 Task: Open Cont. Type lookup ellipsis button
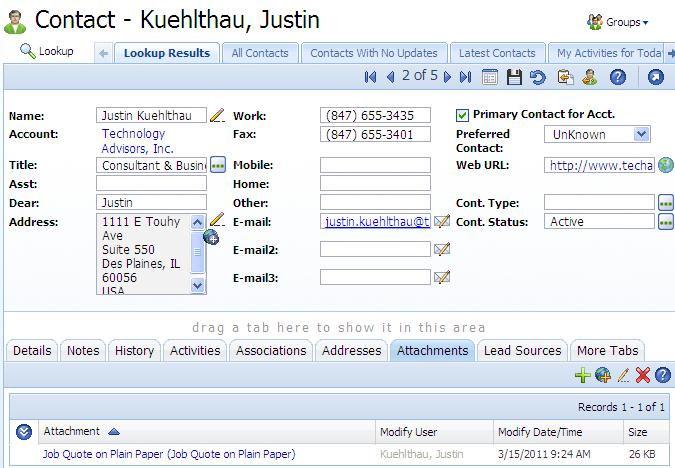point(666,203)
